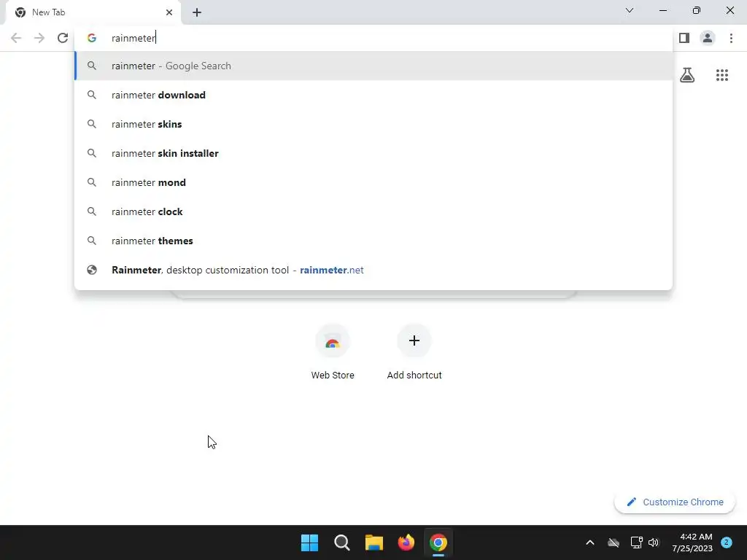Click the forward navigation arrow
Image resolution: width=747 pixels, height=560 pixels.
coord(39,38)
